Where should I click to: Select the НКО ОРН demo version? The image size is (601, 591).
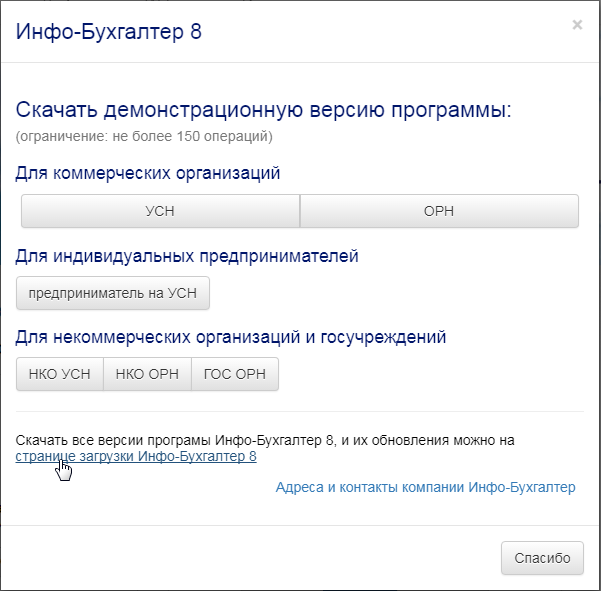coord(147,374)
